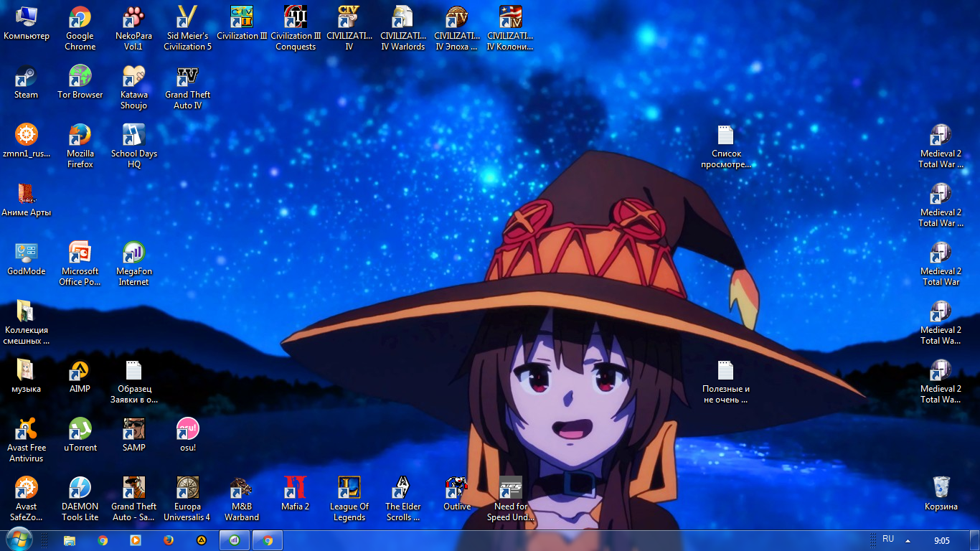Select the NekoPara Vol.1 shortcut
Screen dimensions: 980x551
133,29
